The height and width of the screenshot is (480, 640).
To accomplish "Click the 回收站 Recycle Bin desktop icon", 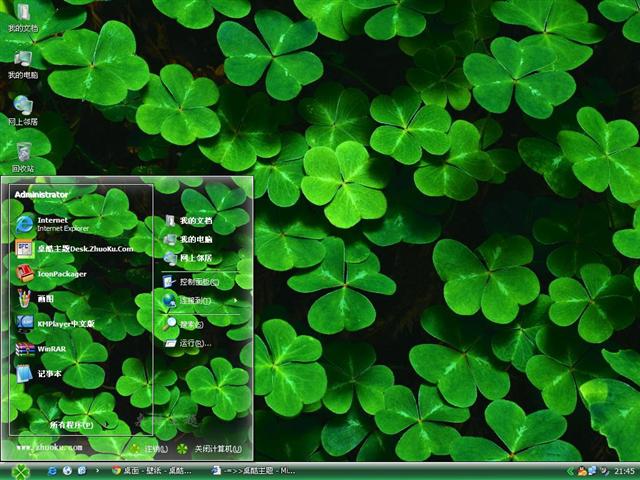I will click(23, 157).
